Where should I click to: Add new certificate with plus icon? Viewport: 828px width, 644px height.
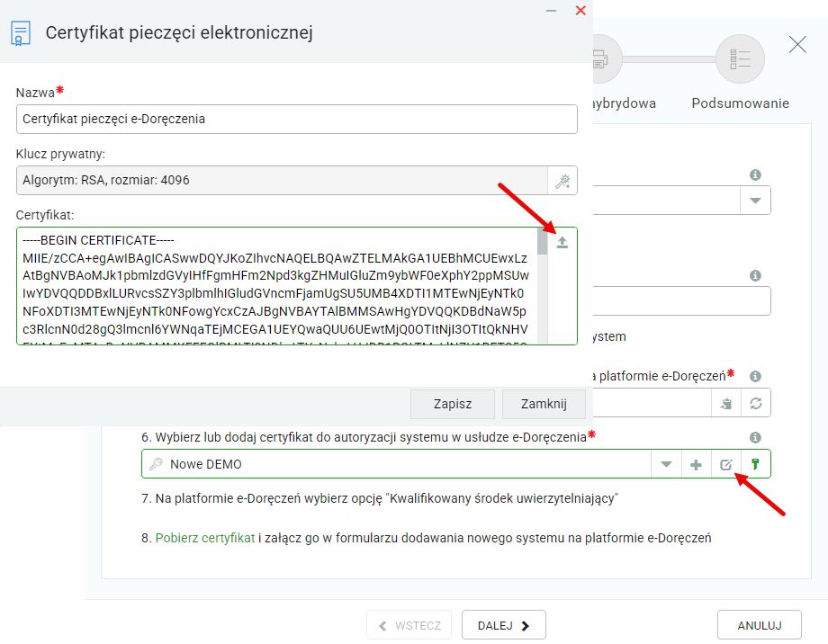[x=696, y=464]
